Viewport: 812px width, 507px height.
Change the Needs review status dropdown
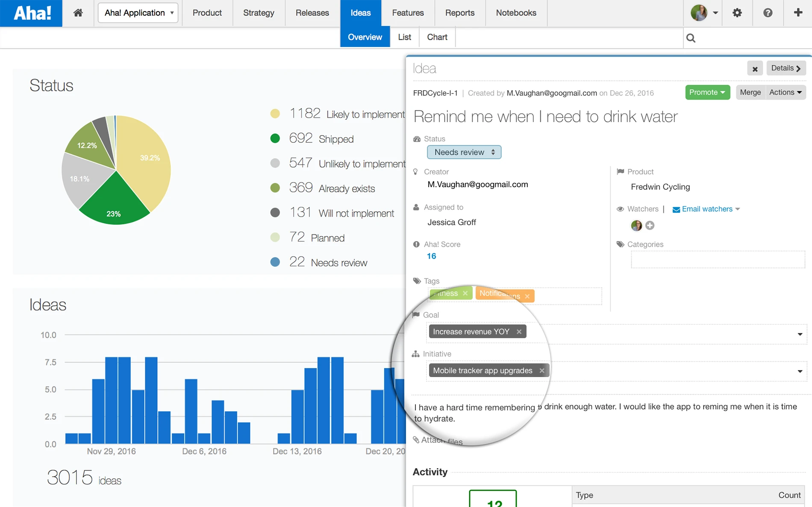pyautogui.click(x=464, y=152)
